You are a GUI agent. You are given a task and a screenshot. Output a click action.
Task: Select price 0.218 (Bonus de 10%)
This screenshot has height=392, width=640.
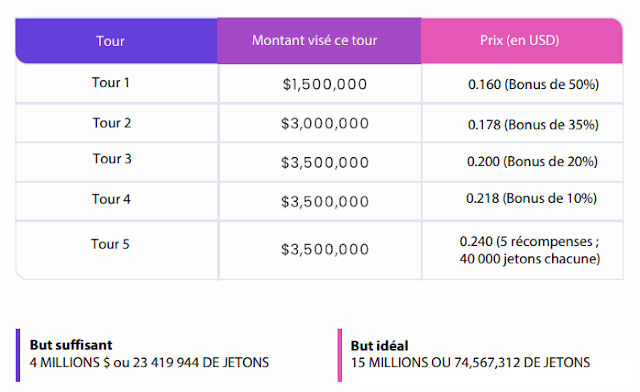point(531,198)
